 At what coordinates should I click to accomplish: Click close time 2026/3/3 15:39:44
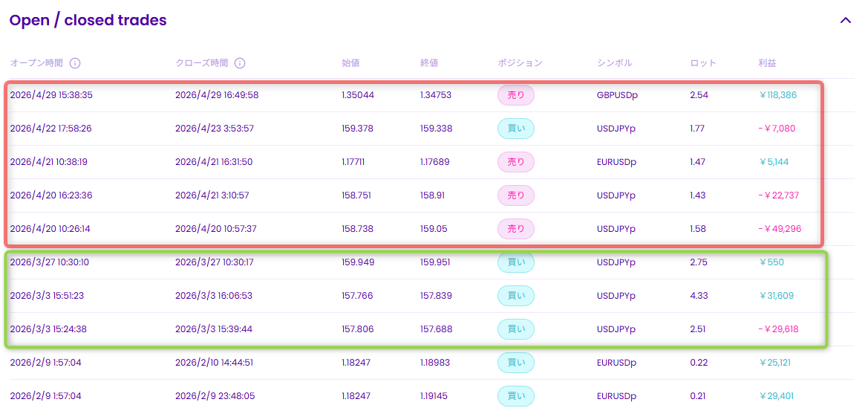[213, 328]
